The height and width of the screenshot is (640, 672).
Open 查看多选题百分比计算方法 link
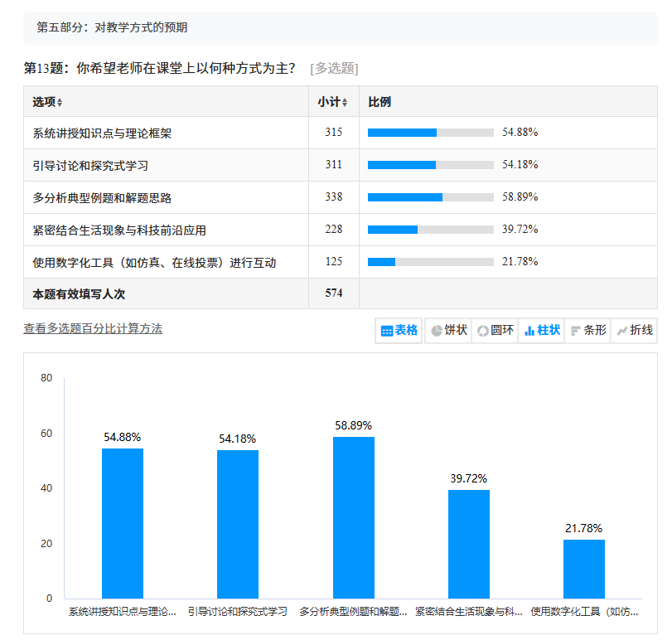coord(93,328)
